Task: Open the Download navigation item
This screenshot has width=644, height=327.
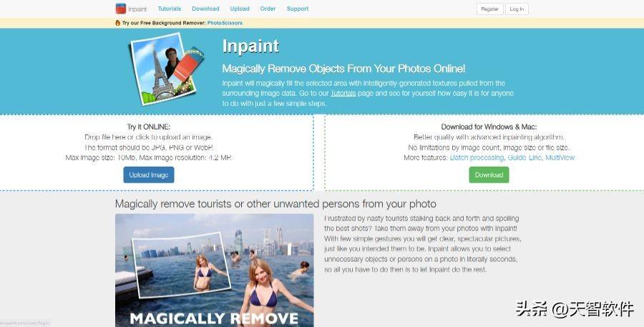Action: pyautogui.click(x=205, y=9)
